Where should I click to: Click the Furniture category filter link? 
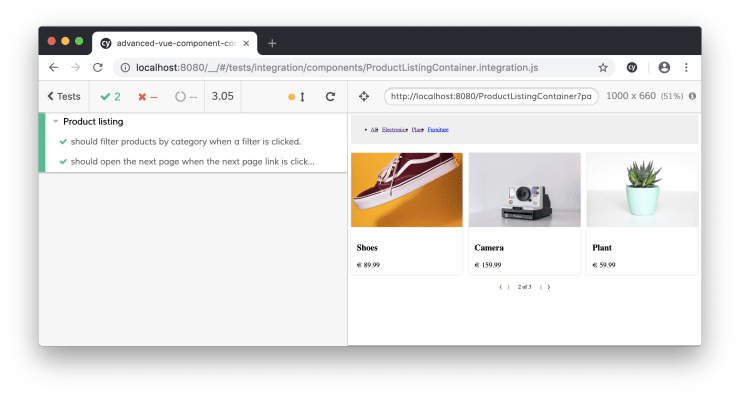[x=438, y=129]
